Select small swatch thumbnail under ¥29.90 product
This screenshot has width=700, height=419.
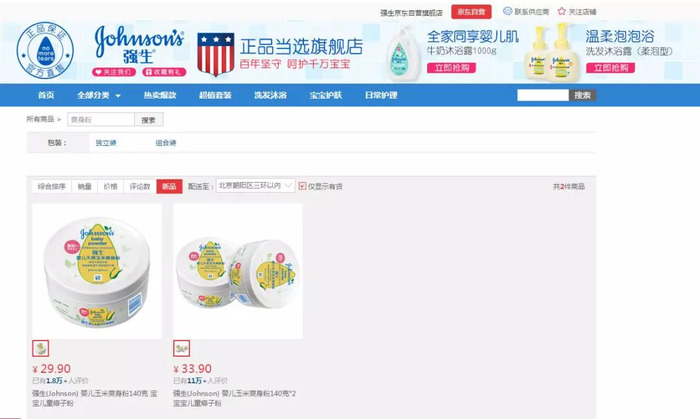(41, 348)
